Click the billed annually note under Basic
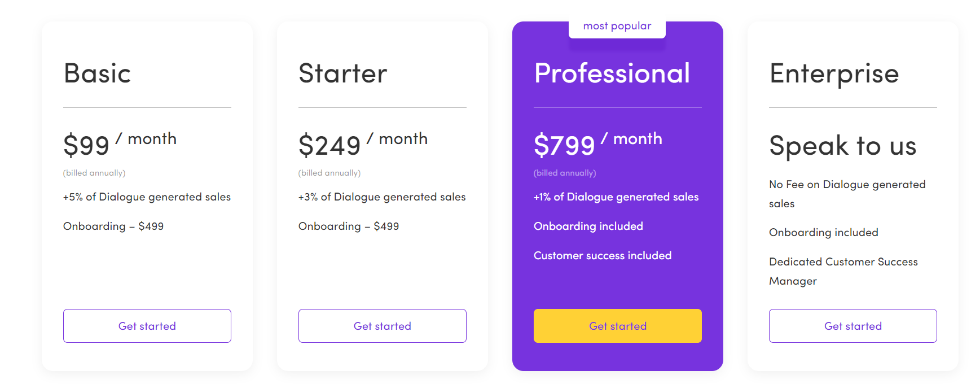 click(x=94, y=173)
